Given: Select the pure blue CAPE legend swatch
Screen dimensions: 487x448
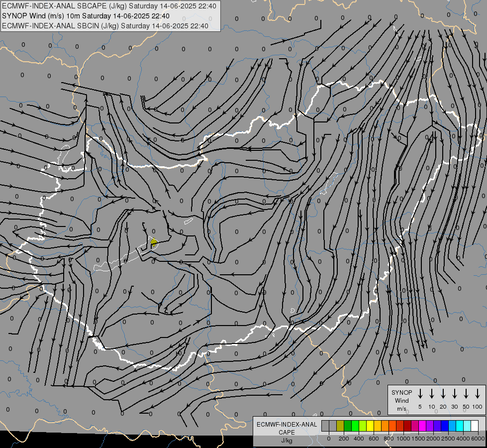Looking at the screenshot, I should click(x=444, y=426).
